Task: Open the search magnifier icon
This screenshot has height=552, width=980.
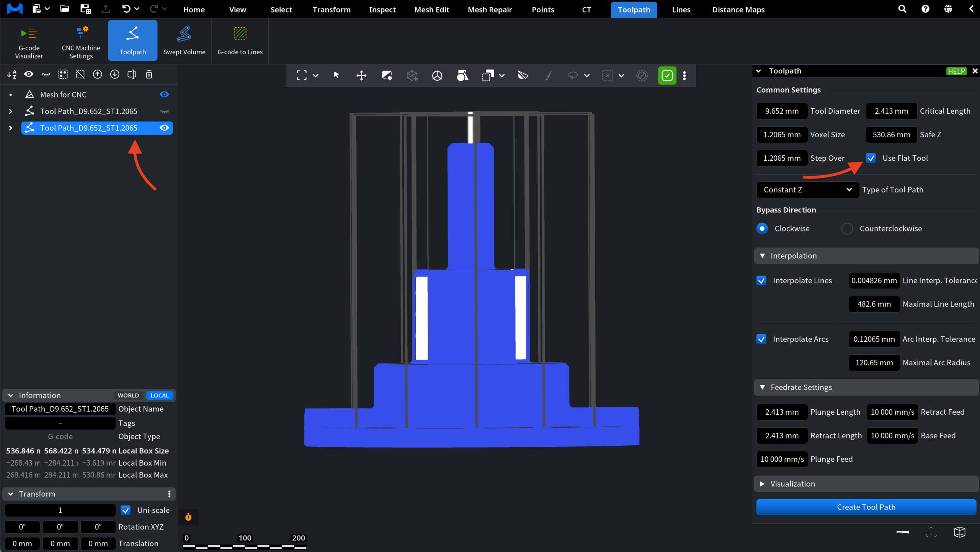Action: (x=902, y=9)
